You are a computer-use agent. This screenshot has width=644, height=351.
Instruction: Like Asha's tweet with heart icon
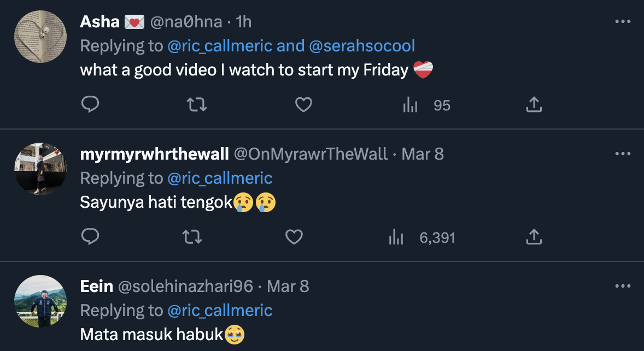pyautogui.click(x=303, y=104)
